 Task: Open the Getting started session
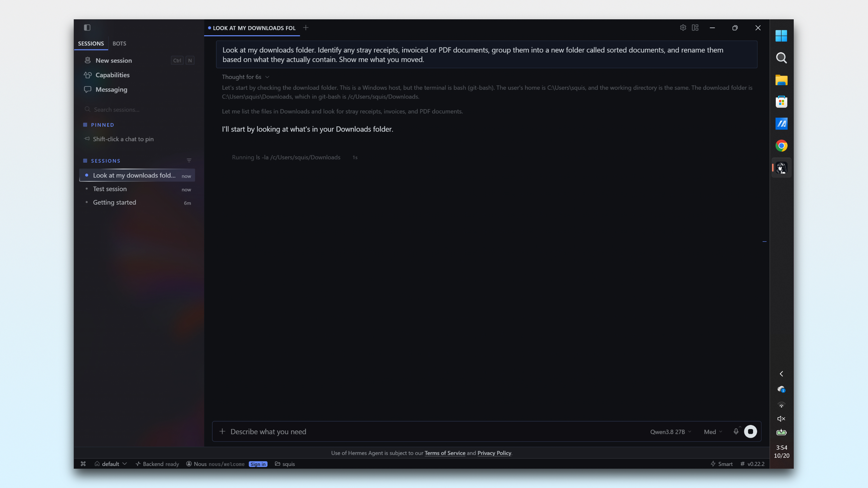click(x=137, y=203)
